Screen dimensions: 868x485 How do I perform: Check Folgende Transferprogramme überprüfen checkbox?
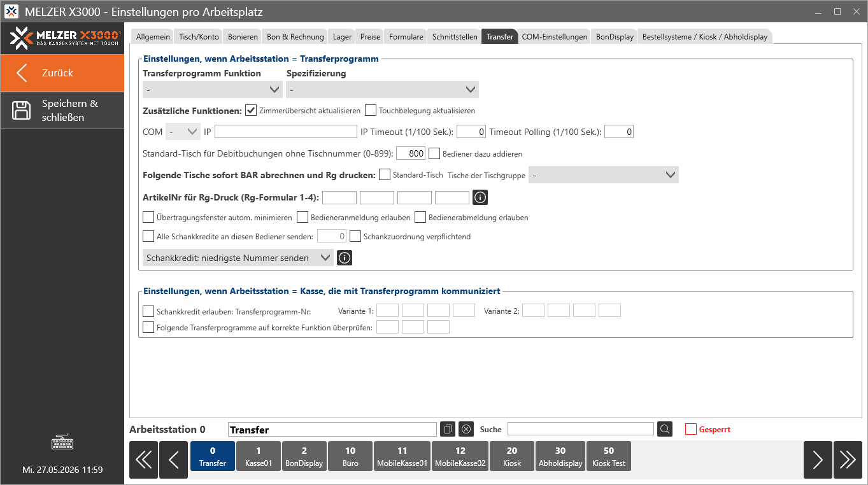[148, 327]
